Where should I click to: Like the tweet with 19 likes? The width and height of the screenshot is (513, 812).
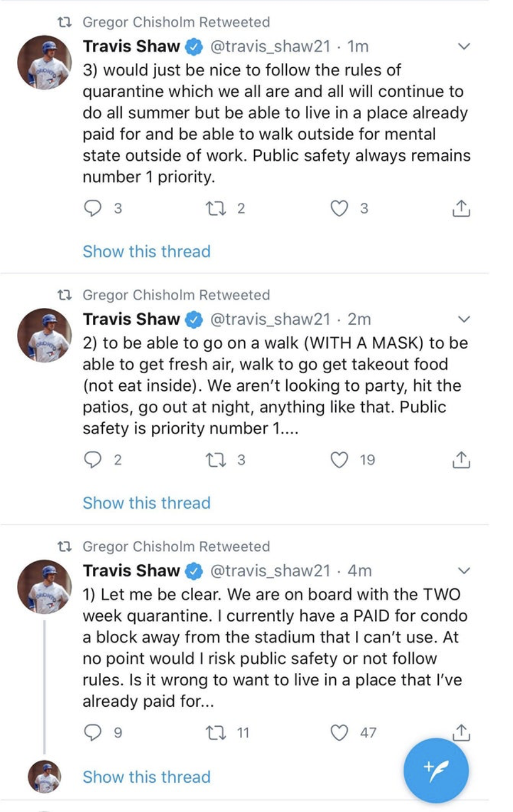pyautogui.click(x=339, y=460)
